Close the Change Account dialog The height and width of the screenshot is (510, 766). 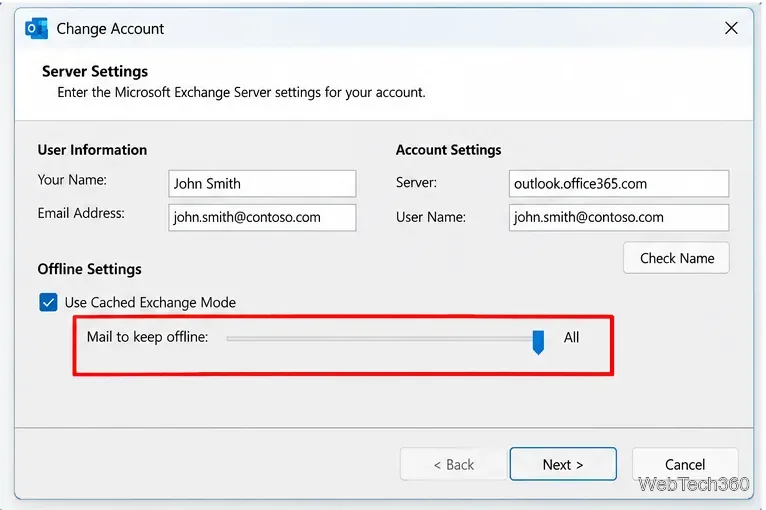click(731, 28)
